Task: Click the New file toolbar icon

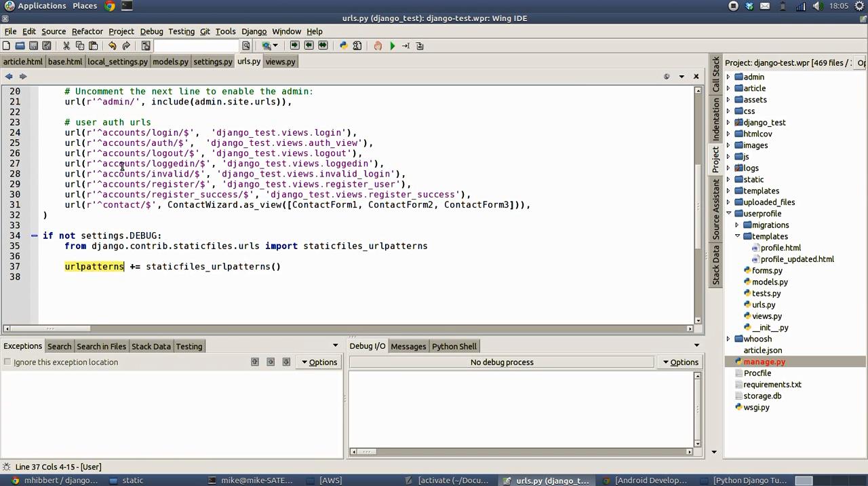Action: click(x=6, y=45)
